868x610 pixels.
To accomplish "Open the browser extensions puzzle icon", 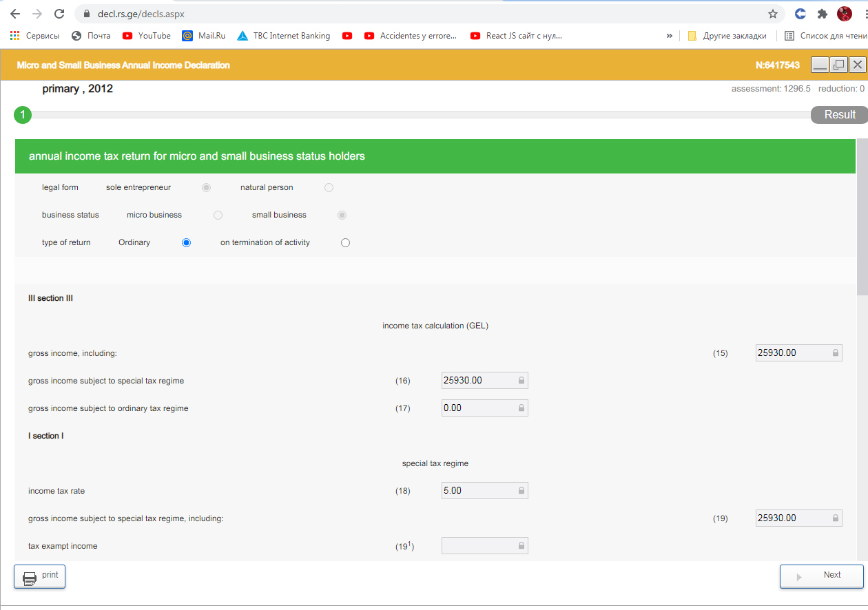I will tap(822, 14).
